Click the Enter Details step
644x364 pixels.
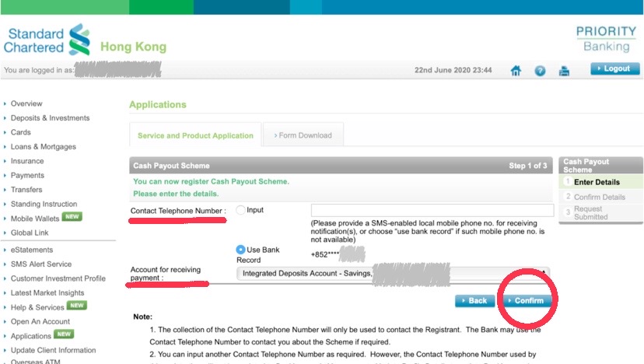coord(600,182)
